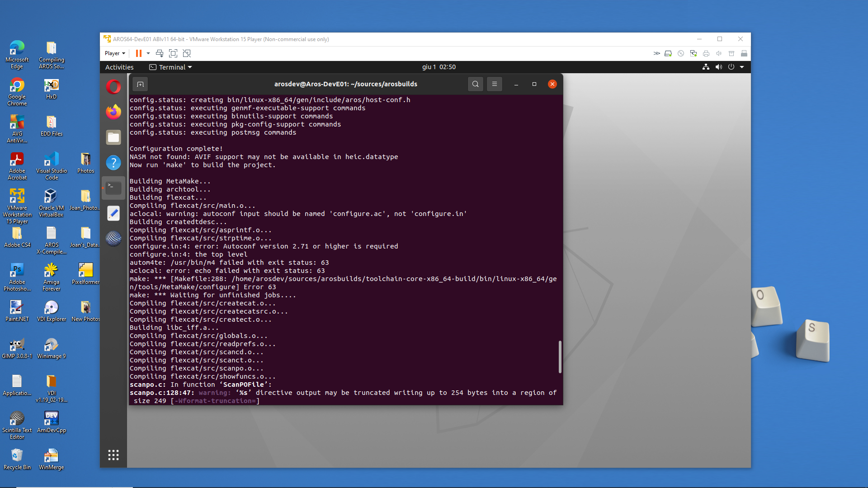Open the terminal hamburger menu
868x488 pixels.
pos(495,84)
